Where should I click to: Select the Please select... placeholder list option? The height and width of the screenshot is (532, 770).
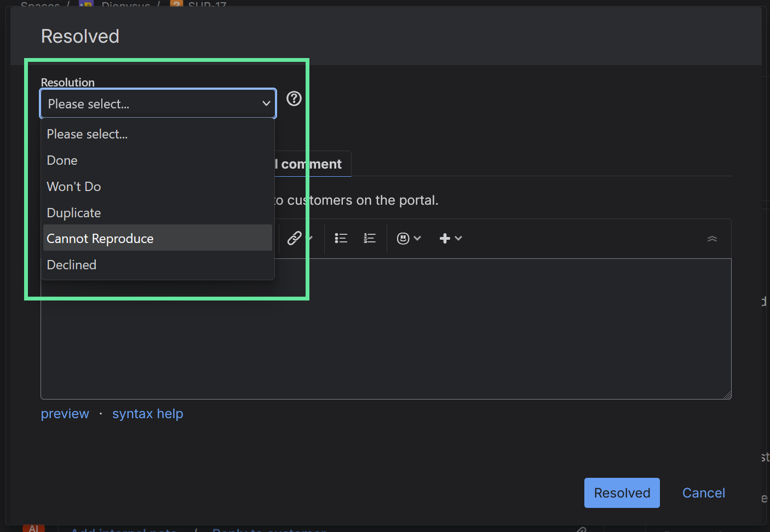88,134
